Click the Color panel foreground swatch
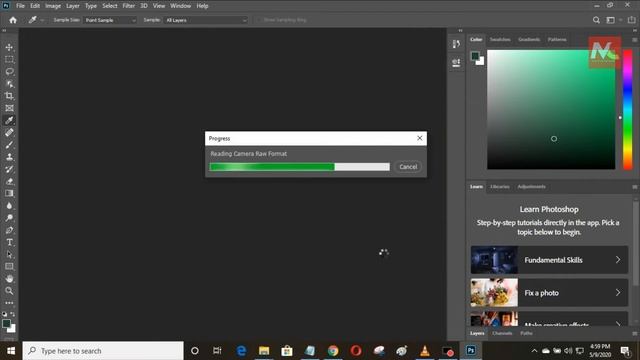Screen dimensions: 640x360 tap(475, 56)
